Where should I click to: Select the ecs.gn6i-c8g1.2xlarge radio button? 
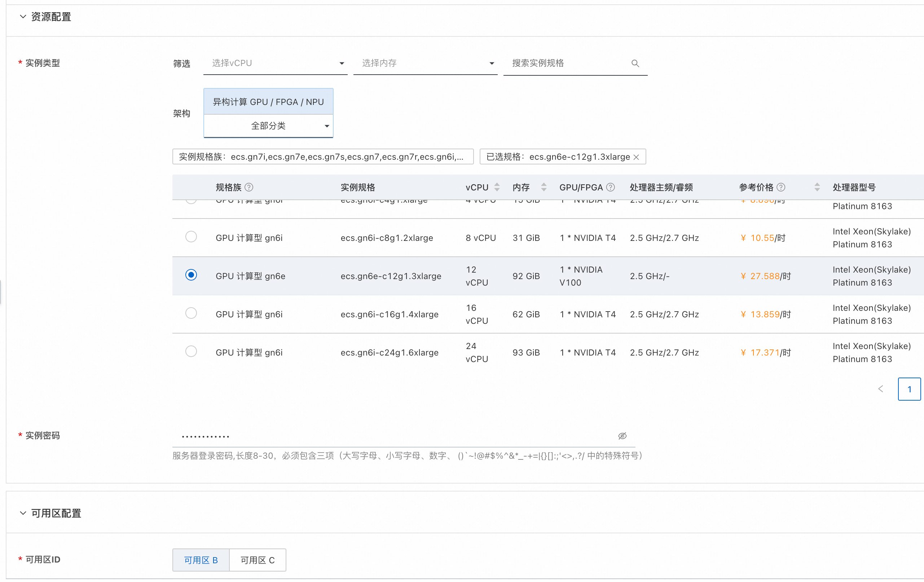pyautogui.click(x=191, y=237)
